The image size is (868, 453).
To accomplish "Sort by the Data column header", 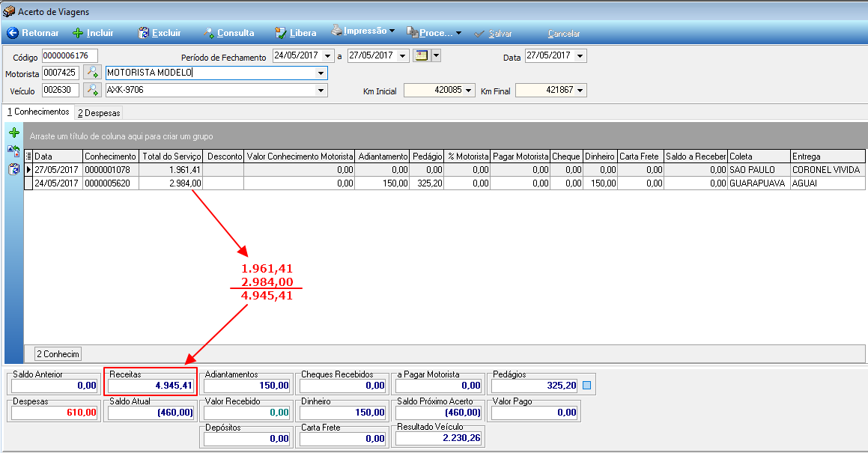I will (x=58, y=156).
